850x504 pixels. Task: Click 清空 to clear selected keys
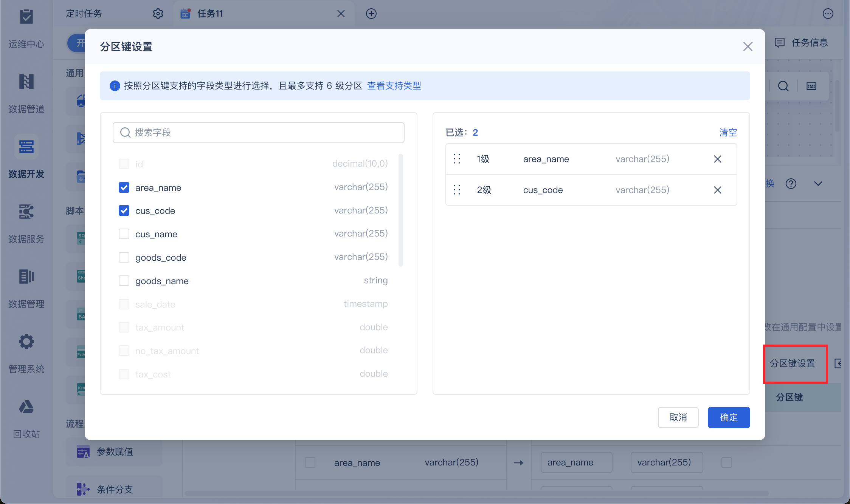coord(728,133)
